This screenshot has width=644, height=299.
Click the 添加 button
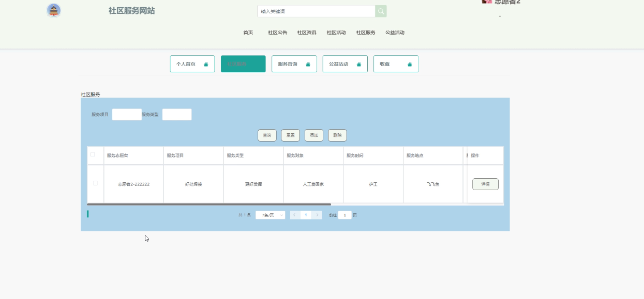point(314,135)
